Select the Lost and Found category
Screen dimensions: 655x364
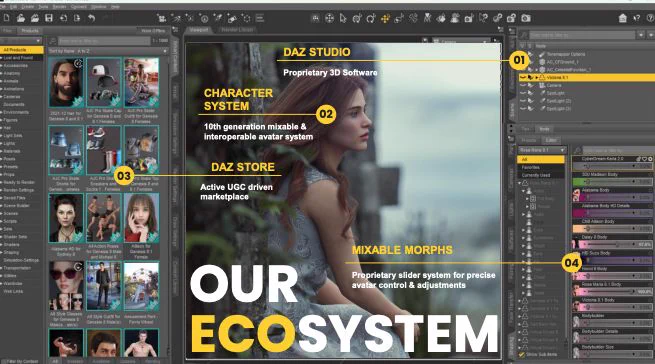click(x=22, y=58)
